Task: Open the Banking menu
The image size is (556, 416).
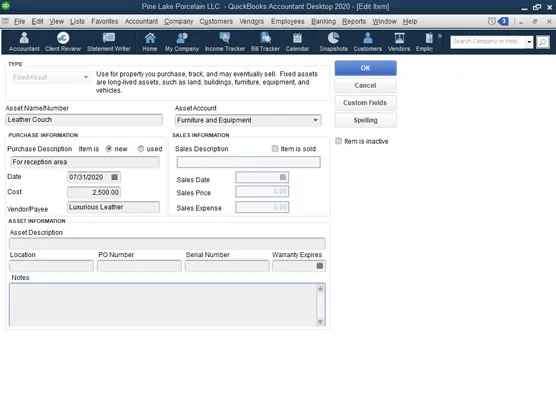Action: point(323,22)
